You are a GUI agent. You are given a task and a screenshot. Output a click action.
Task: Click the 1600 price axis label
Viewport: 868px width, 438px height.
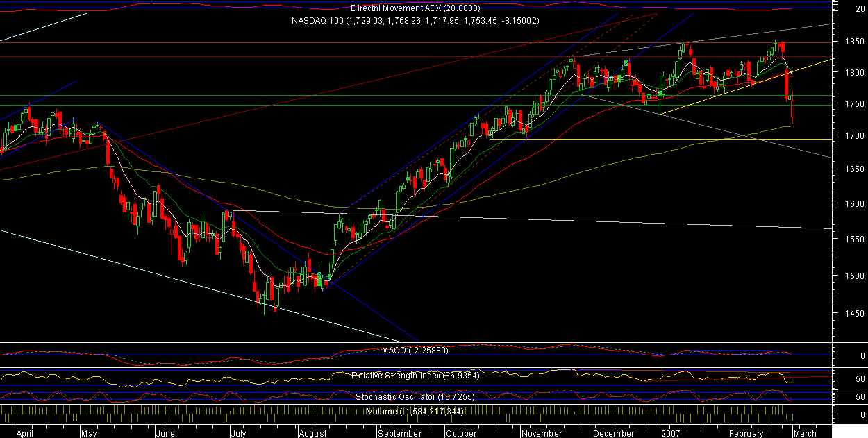tap(854, 204)
